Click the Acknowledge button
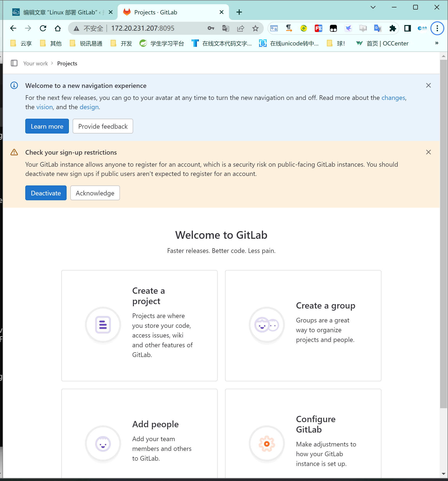 pyautogui.click(x=95, y=193)
